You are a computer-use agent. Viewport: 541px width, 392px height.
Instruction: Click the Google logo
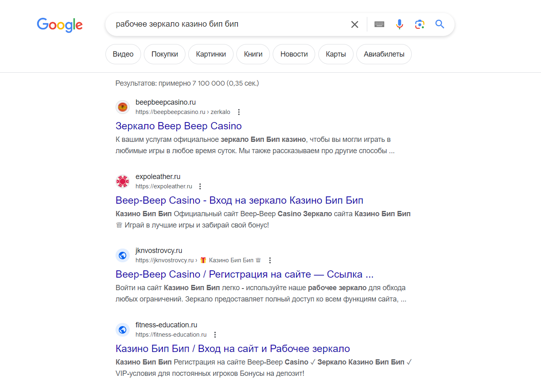pos(60,25)
